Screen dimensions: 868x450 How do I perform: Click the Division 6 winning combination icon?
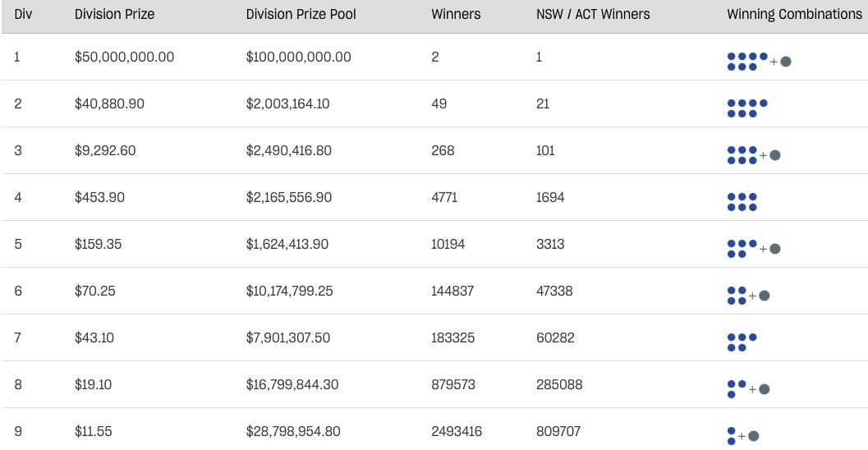tap(748, 296)
